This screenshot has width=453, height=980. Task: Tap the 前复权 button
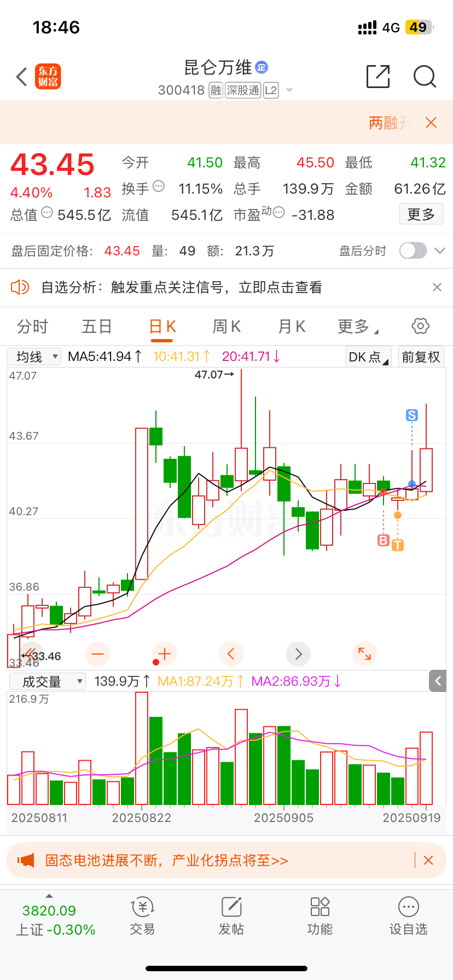pos(421,357)
